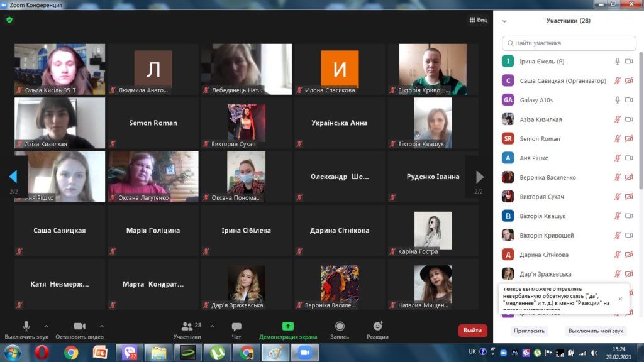This screenshot has width=644, height=362.
Task: Open the Chat panel icon
Action: click(x=236, y=327)
